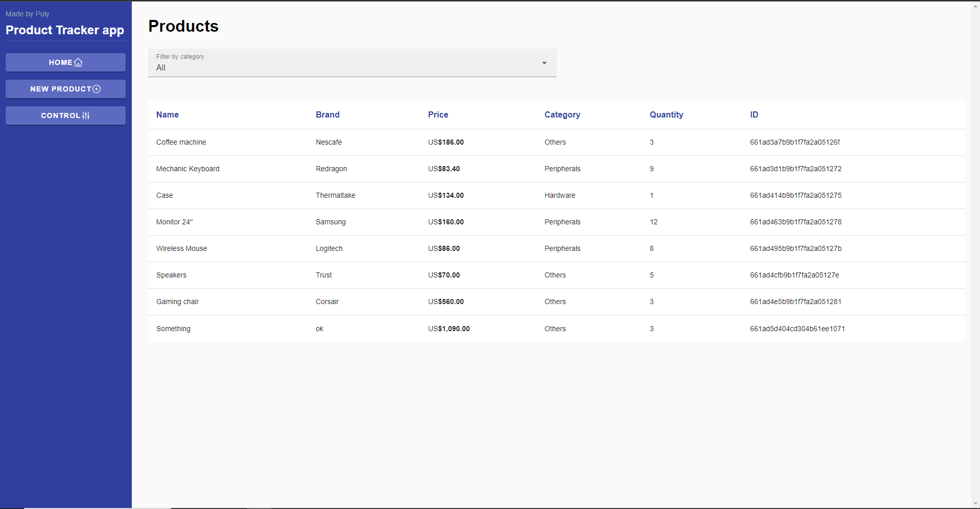The width and height of the screenshot is (980, 509).
Task: Sort by the Price column header
Action: tap(438, 114)
